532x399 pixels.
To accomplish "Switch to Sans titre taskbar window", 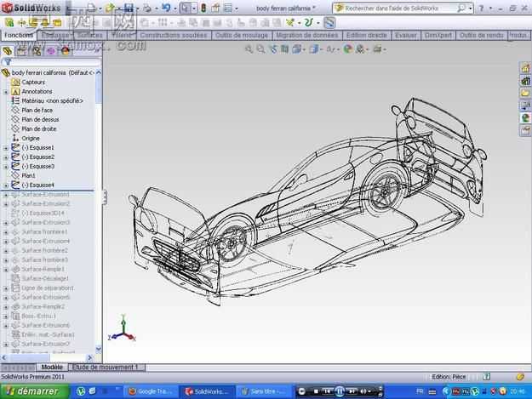I will point(263,391).
